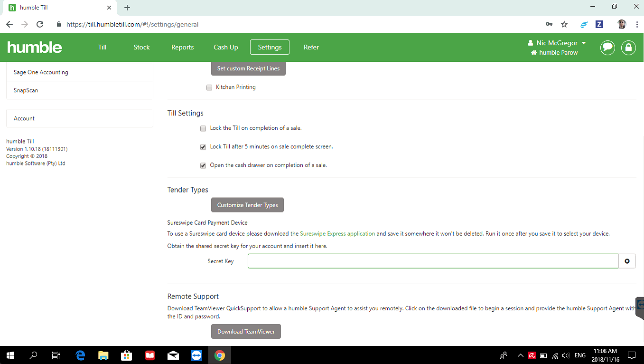Click the lock till padlock icon

click(628, 48)
